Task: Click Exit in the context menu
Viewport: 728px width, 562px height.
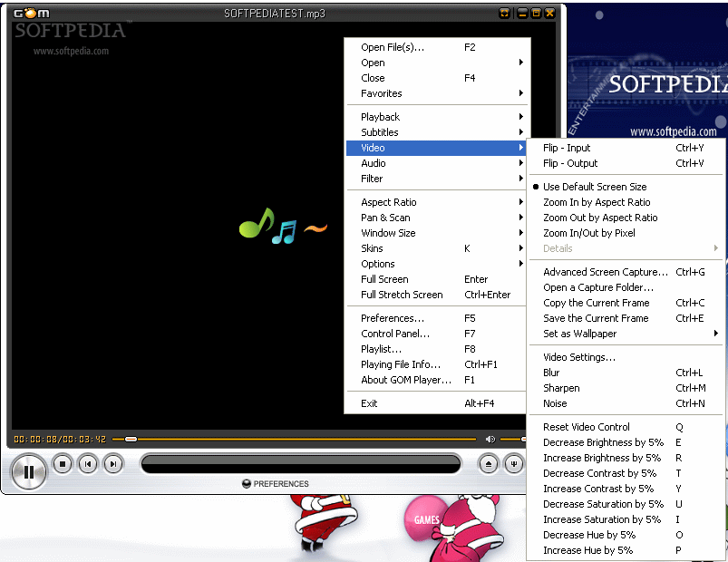Action: 436,403
